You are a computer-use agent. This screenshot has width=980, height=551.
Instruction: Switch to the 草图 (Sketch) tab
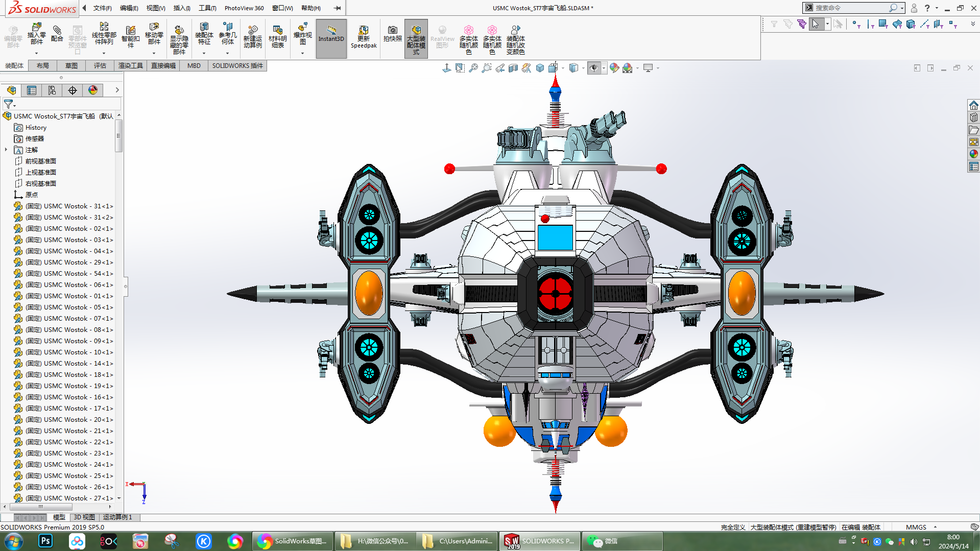(x=71, y=65)
